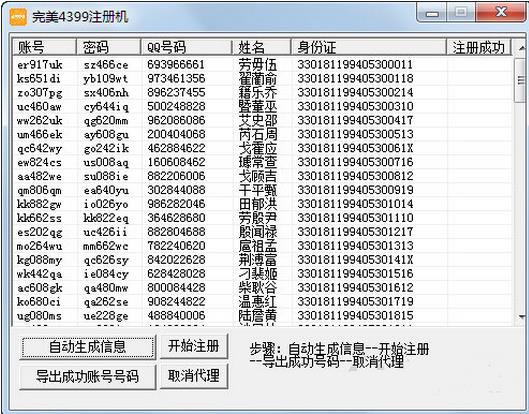Image resolution: width=529 pixels, height=414 pixels.
Task: Click 开始注册 button
Action: [x=194, y=346]
